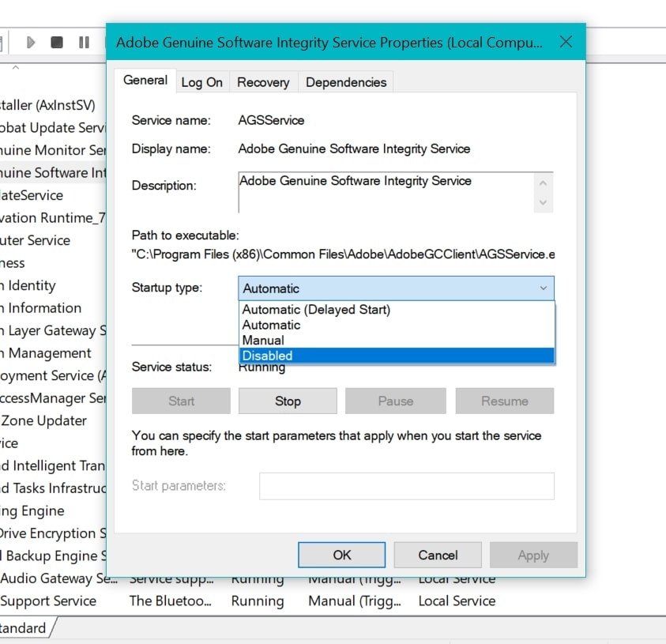The image size is (666, 644).
Task: Select the Backup Engine service row
Action: [53, 555]
